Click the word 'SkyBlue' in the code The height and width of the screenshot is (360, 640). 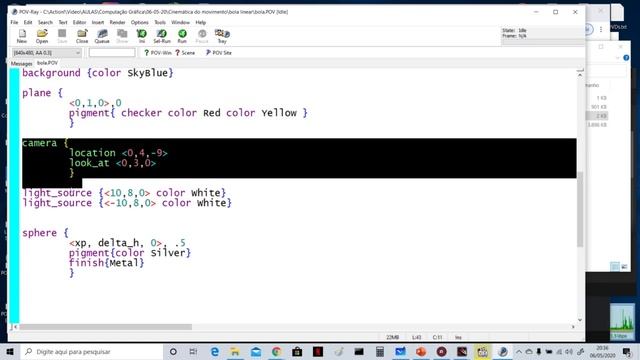coord(147,73)
